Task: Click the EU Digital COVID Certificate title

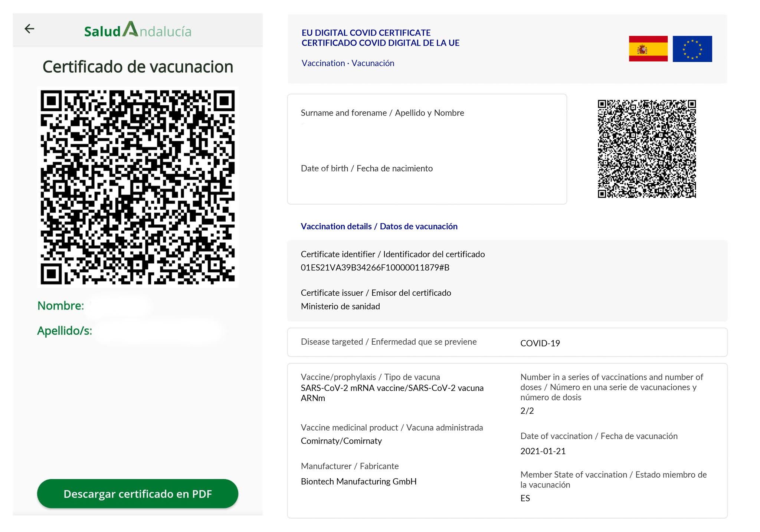Action: click(380, 38)
